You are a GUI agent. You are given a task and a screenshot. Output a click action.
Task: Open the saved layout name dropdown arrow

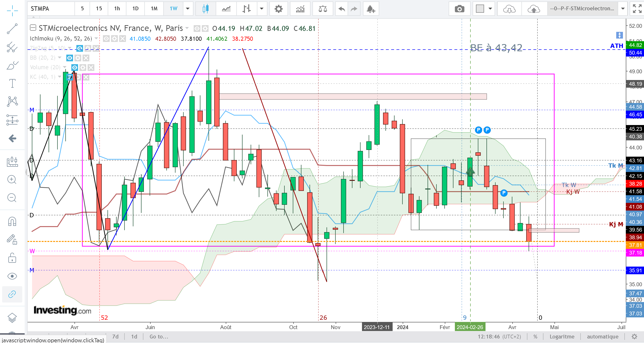[623, 9]
